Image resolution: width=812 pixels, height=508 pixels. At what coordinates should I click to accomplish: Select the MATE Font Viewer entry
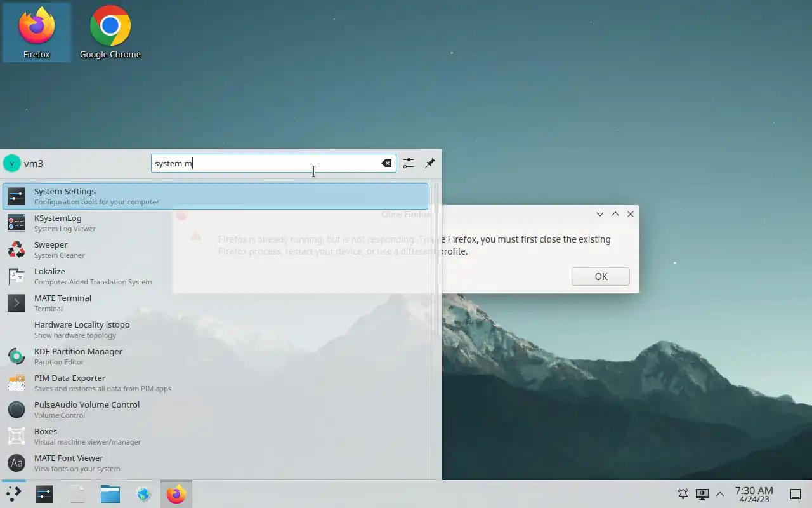[215, 463]
